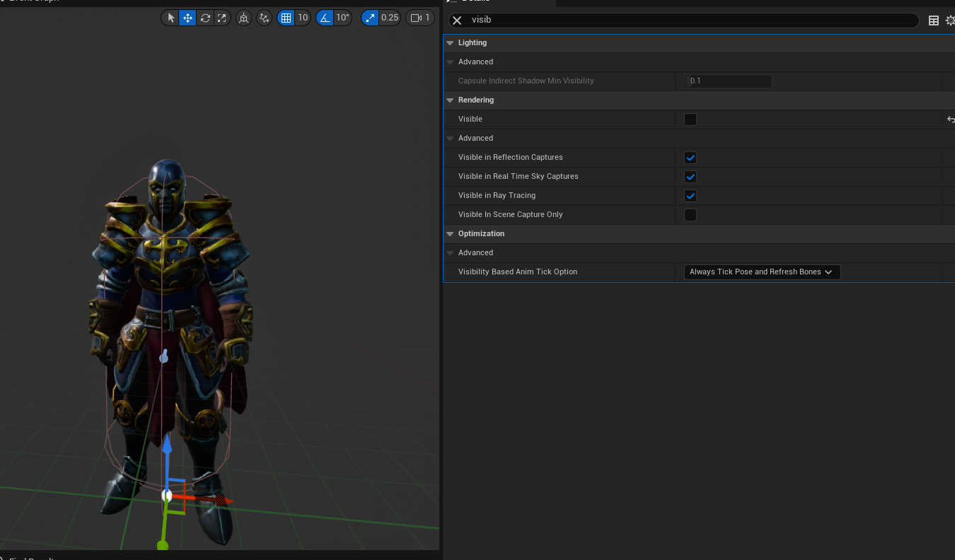
Task: Reset Visible property to default arrow
Action: coord(950,119)
